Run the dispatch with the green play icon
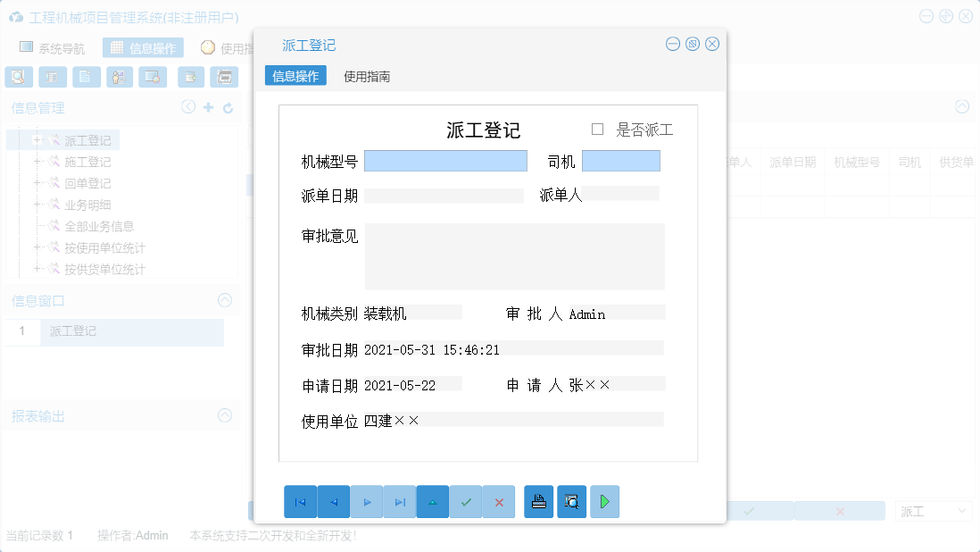This screenshot has width=980, height=552. [604, 501]
